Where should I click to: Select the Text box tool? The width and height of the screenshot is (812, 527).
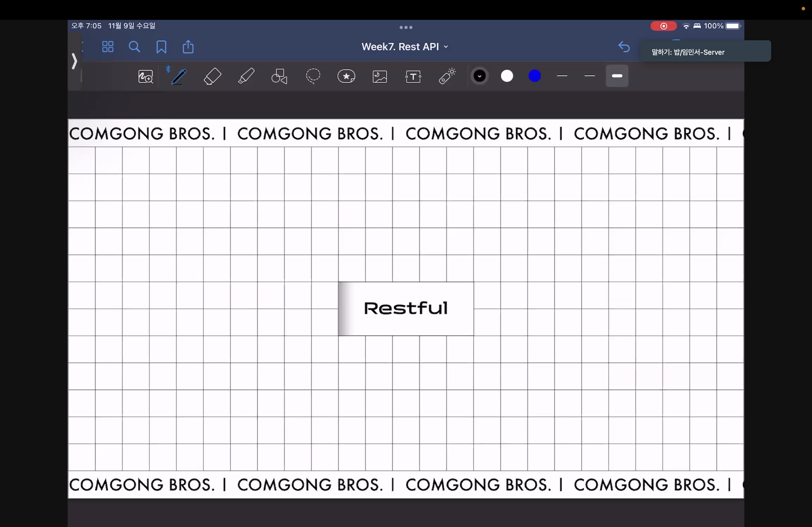(413, 76)
